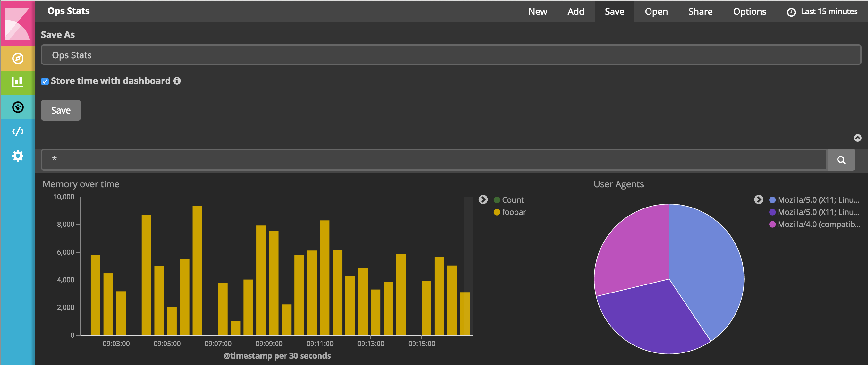The image size is (868, 365).
Task: Click the dark purple Mozilla/5.0 legend dot
Action: click(x=772, y=212)
